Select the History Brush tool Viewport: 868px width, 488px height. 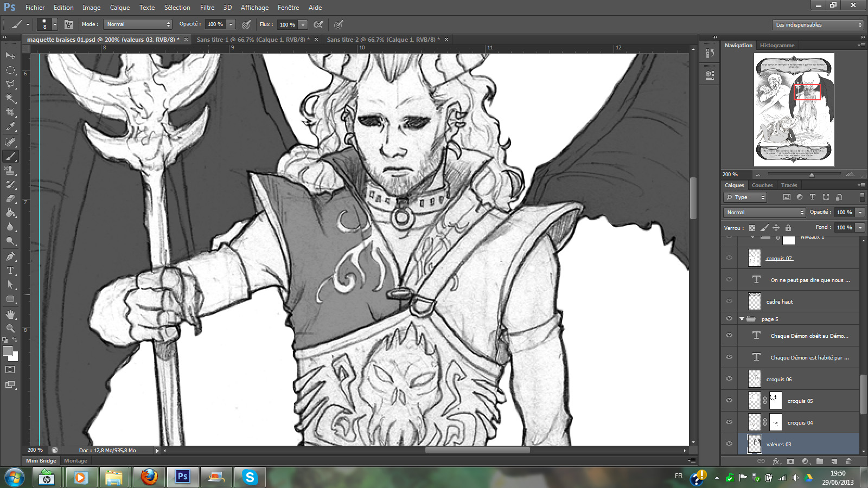click(x=10, y=184)
